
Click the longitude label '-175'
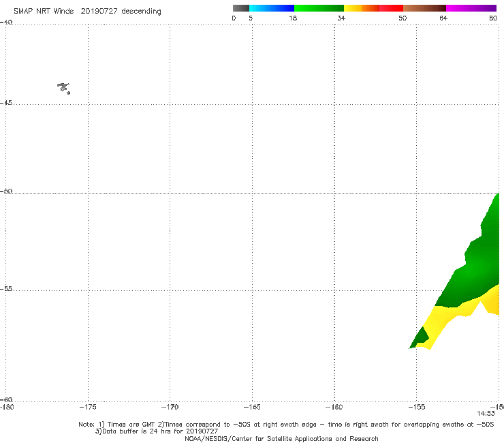(88, 407)
